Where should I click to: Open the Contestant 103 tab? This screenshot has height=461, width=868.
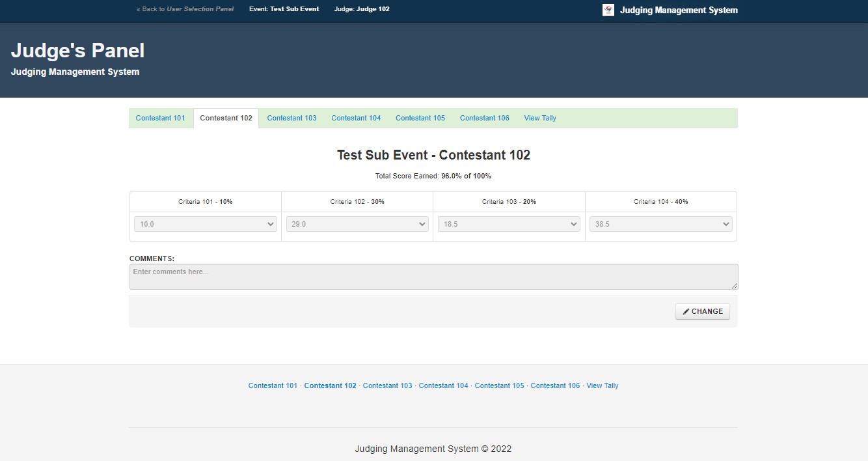(292, 119)
